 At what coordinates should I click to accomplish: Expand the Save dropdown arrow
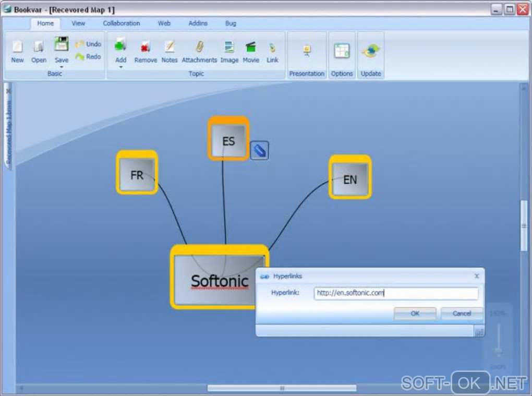(x=62, y=66)
